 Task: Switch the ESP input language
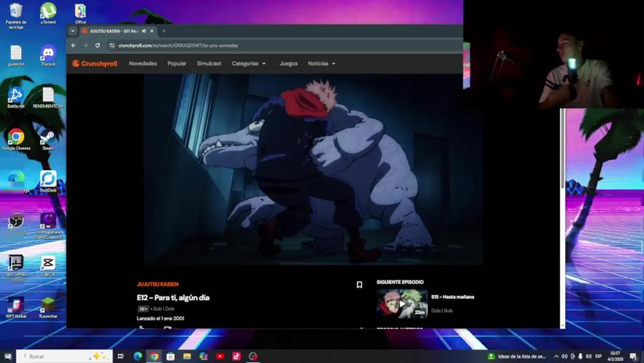(599, 356)
